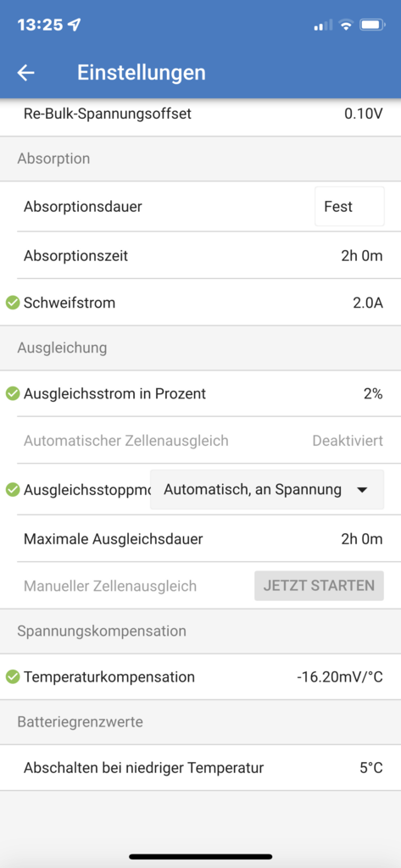
Task: Tap green checkmark beside Schweifstrom
Action: click(12, 303)
